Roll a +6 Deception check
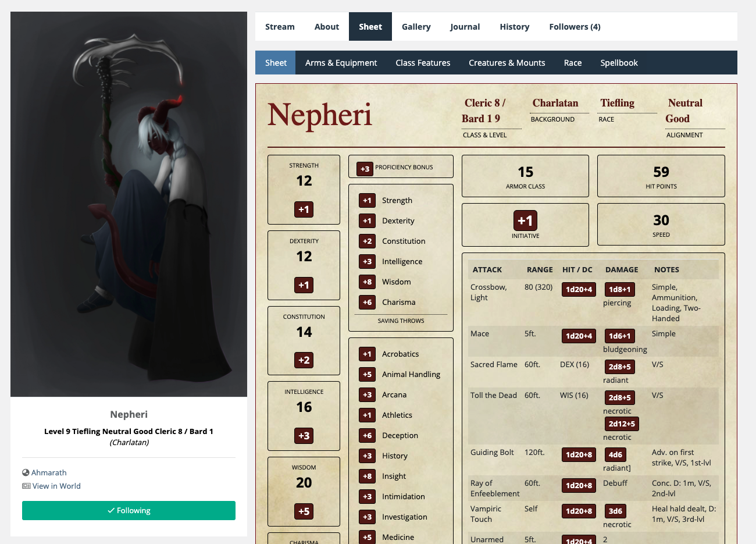The height and width of the screenshot is (544, 756). (x=367, y=435)
